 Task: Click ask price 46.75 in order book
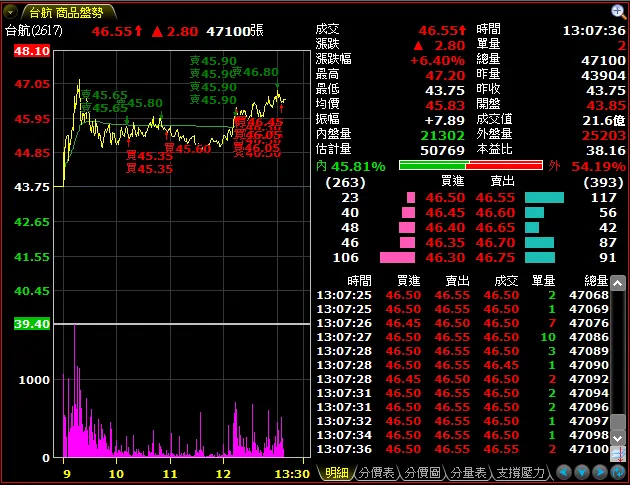point(495,258)
